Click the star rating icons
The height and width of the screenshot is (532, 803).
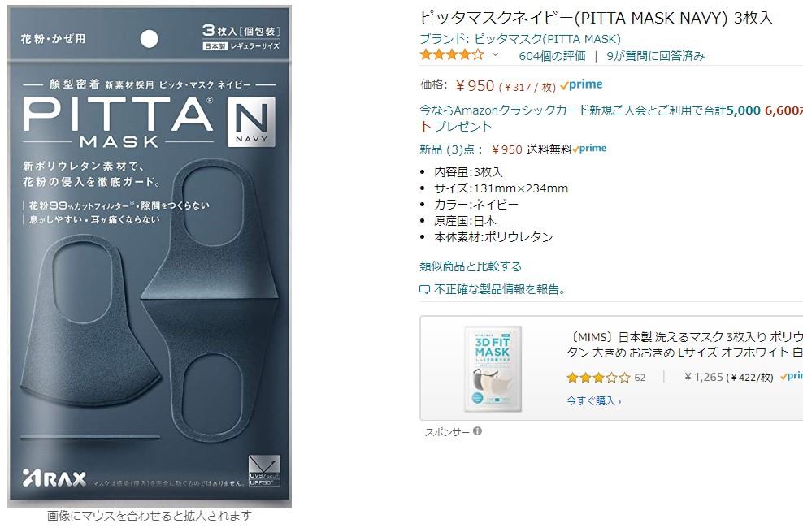452,54
